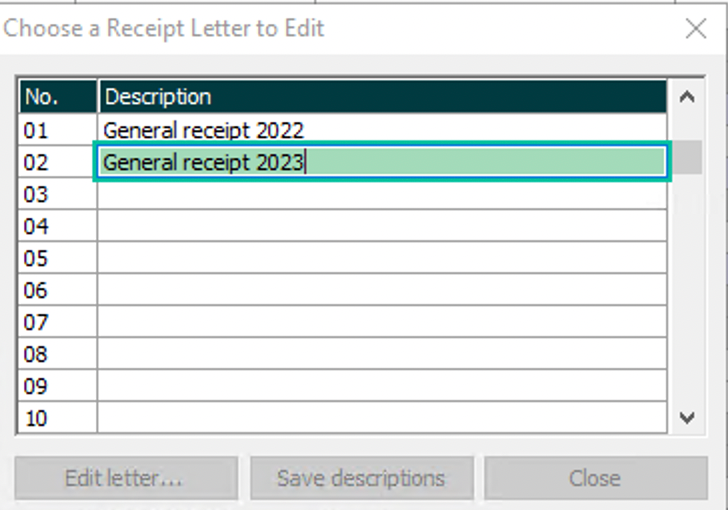Choose the description cell of row 09
The image size is (728, 510).
tap(382, 386)
